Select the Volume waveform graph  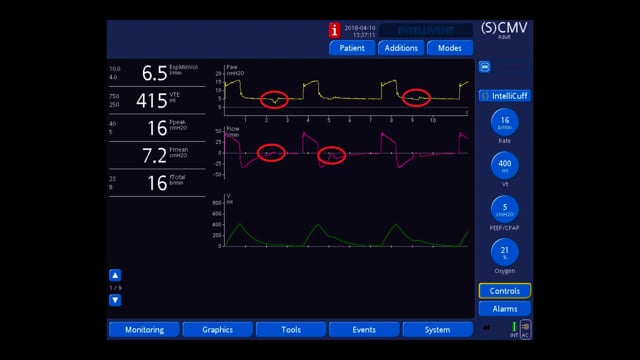pos(343,221)
